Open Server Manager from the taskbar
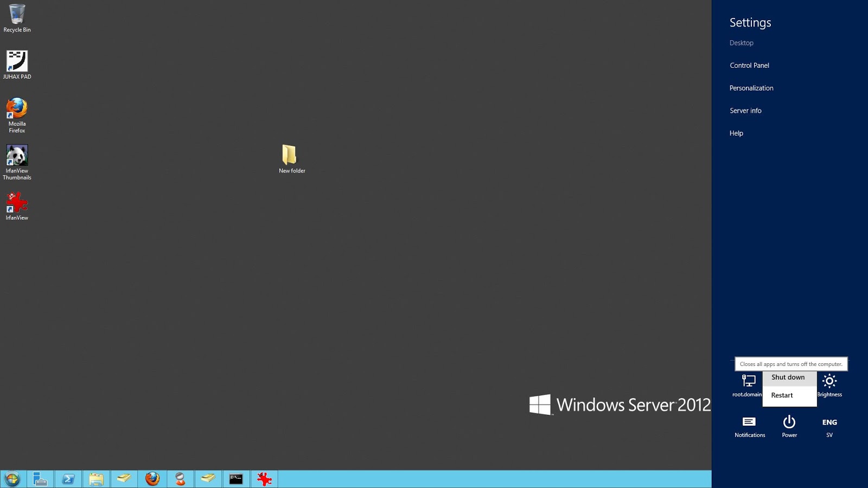Viewport: 868px width, 488px height. (41, 479)
